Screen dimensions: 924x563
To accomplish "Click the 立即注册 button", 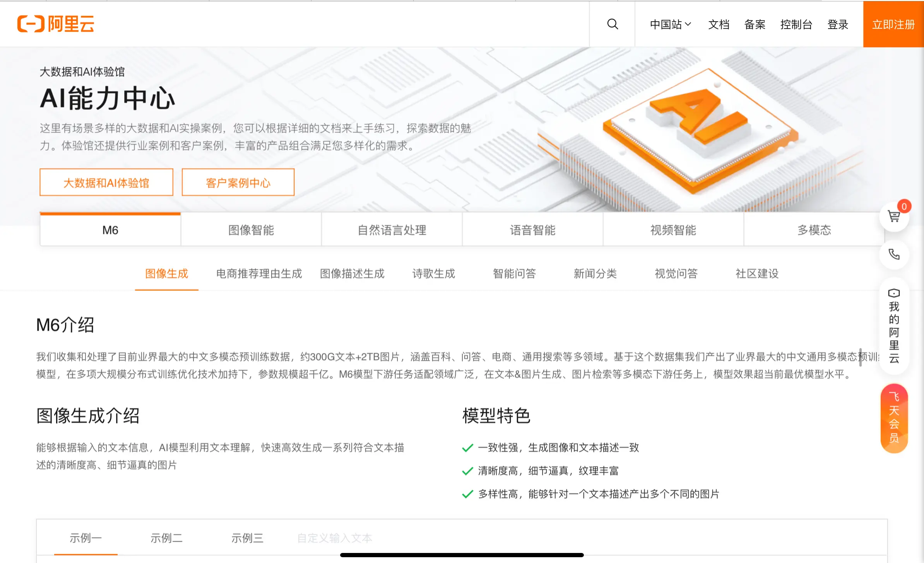I will click(x=893, y=24).
